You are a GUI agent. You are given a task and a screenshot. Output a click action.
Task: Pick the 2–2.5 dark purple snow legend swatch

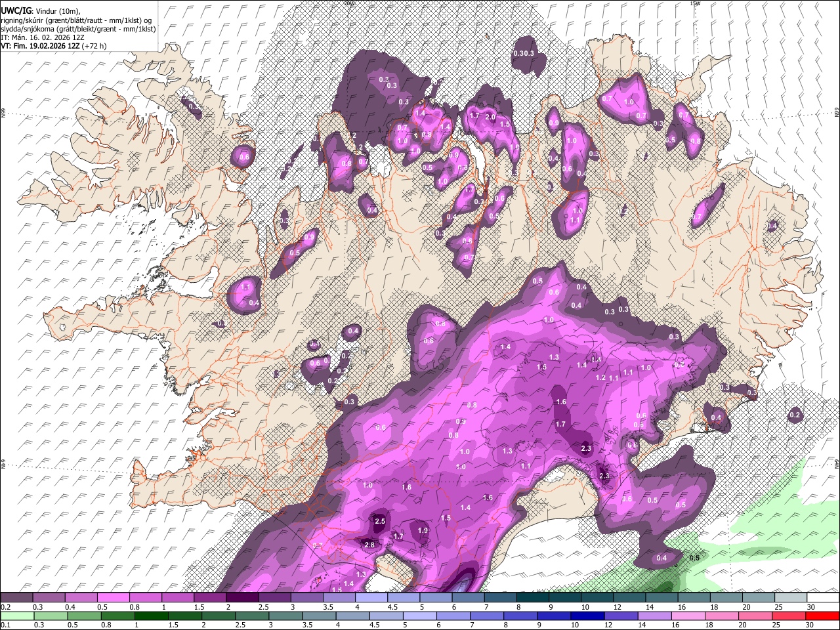242,598
